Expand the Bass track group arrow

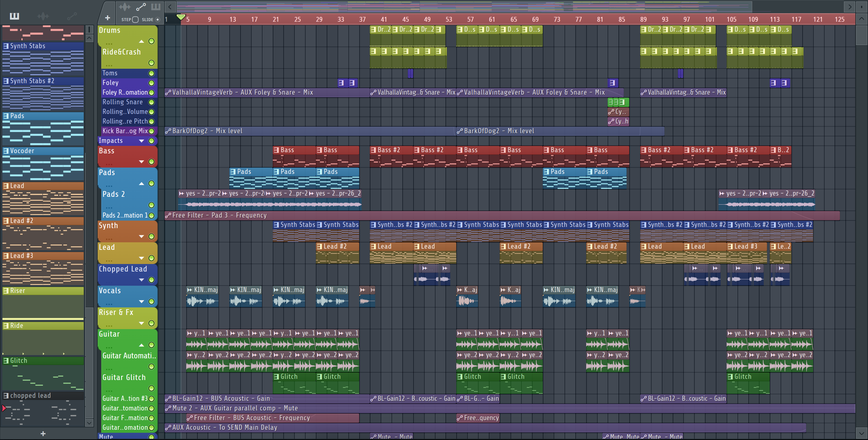pyautogui.click(x=142, y=162)
